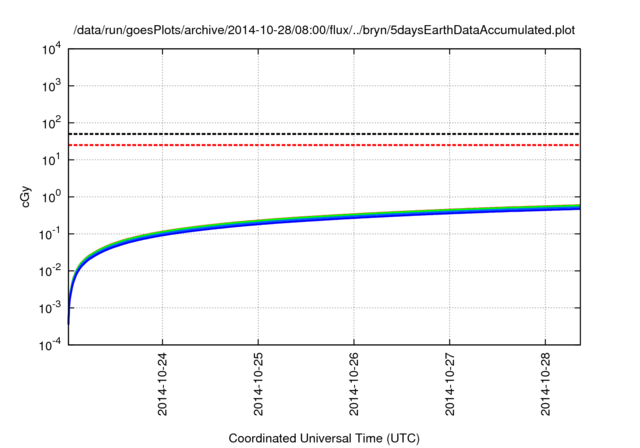Click the 10^-3 y-axis tick label

50,308
